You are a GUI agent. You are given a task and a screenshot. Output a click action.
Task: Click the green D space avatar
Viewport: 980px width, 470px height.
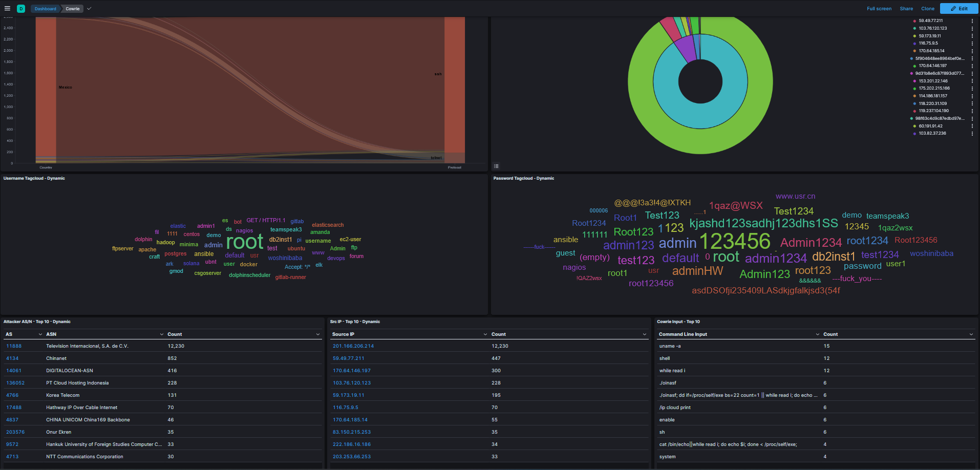21,9
